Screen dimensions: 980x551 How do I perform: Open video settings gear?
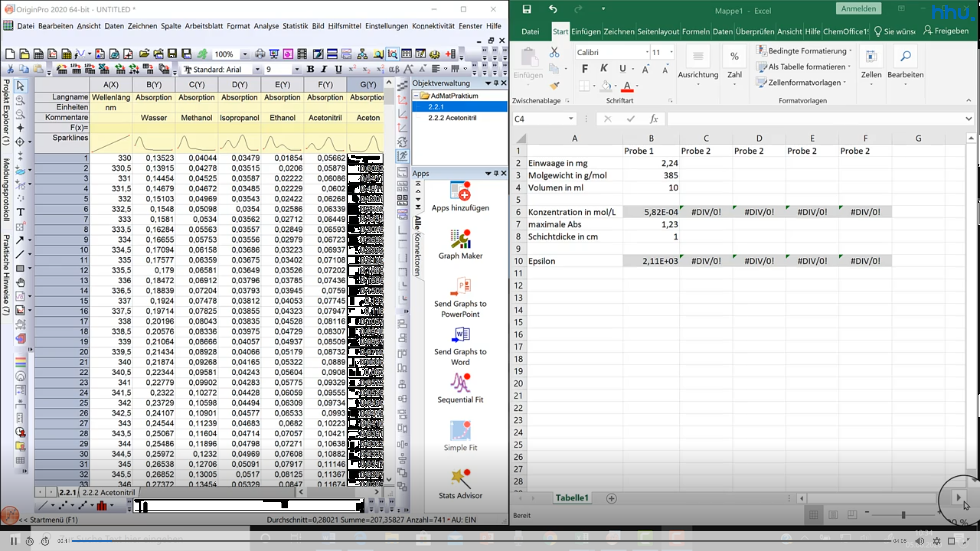pyautogui.click(x=936, y=541)
